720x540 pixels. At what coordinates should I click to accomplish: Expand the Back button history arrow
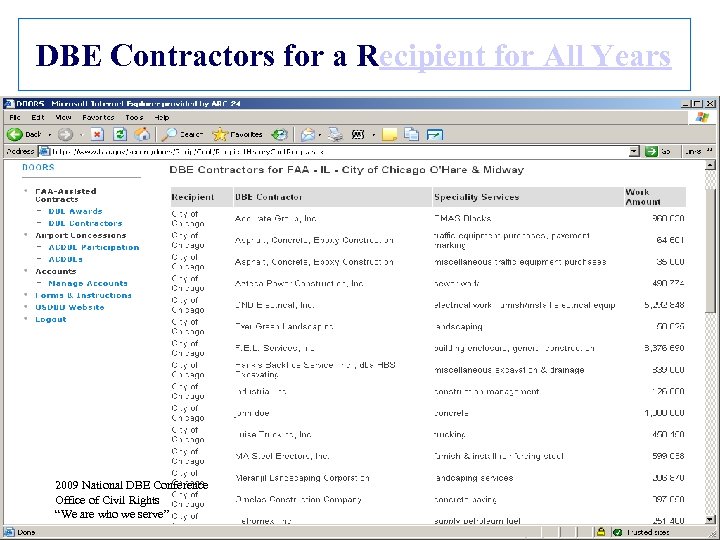pos(50,135)
